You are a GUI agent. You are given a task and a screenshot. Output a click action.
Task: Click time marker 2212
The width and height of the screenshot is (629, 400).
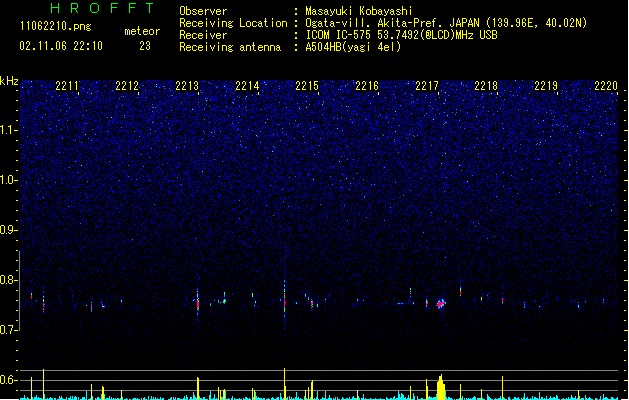point(127,86)
